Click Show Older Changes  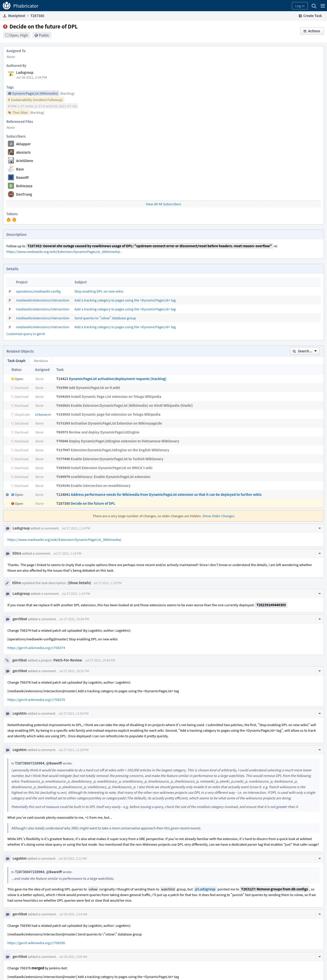point(219,516)
